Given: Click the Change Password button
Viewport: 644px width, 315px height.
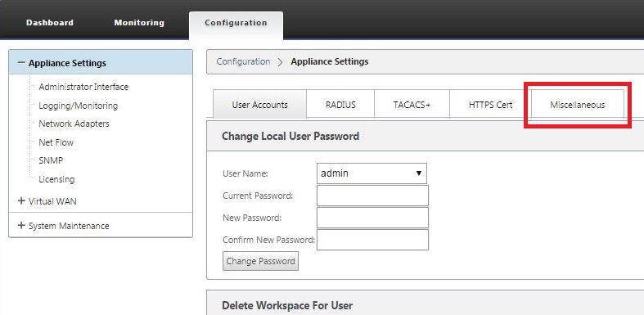Looking at the screenshot, I should (260, 261).
